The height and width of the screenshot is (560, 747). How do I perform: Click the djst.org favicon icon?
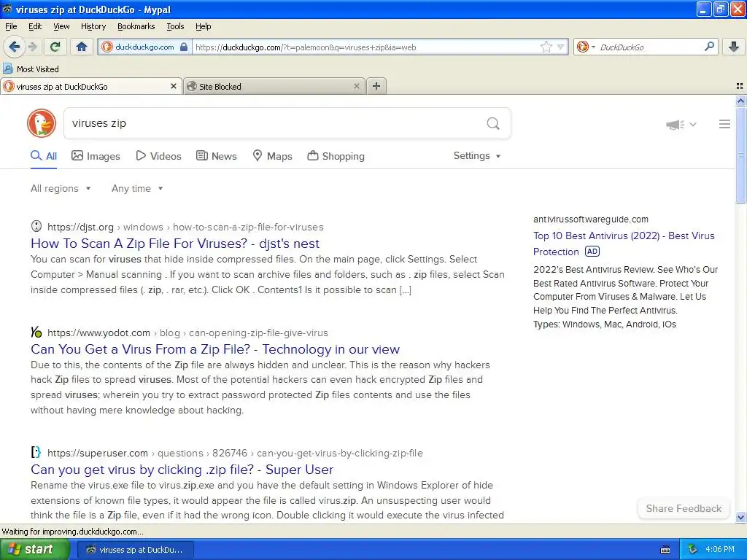click(36, 226)
